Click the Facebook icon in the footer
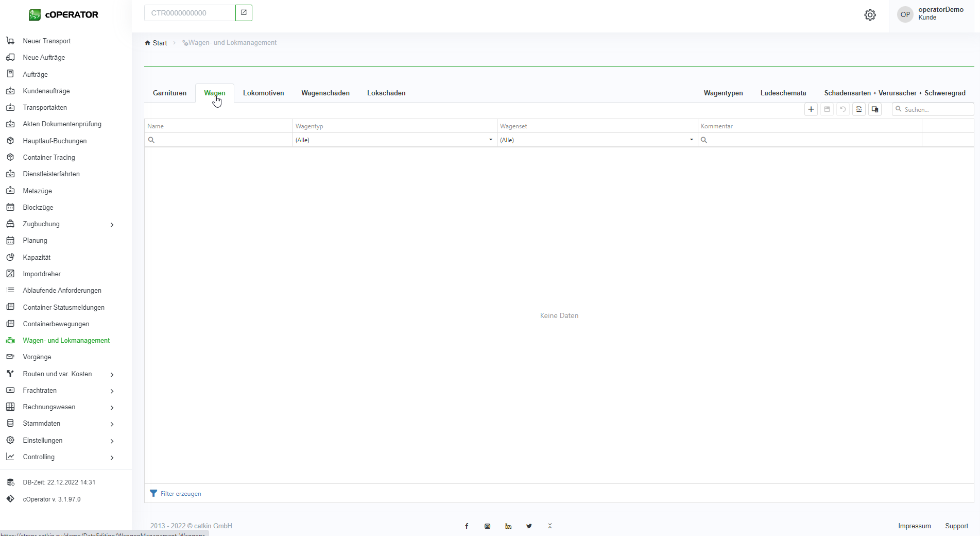This screenshot has height=536, width=980. 467,526
